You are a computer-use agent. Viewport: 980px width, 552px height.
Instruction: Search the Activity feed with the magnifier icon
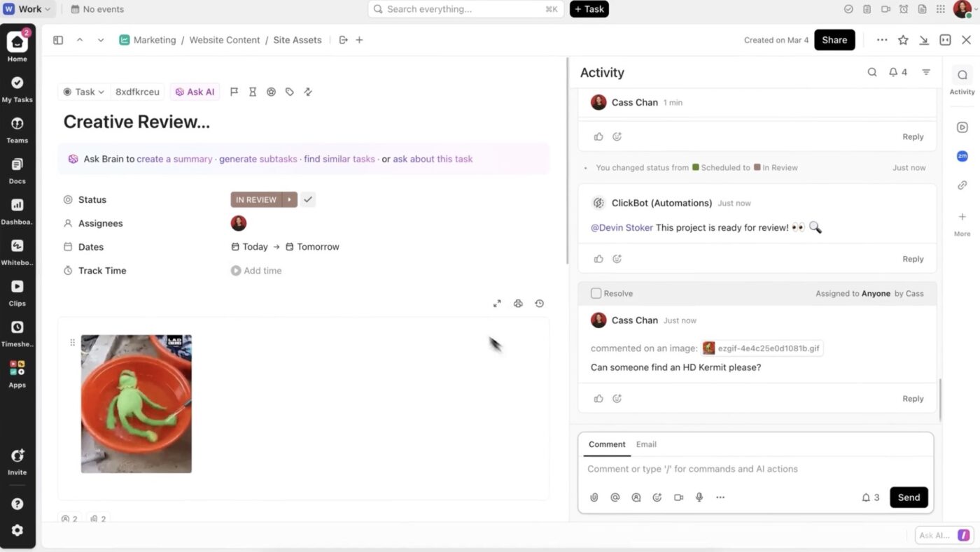coord(872,71)
